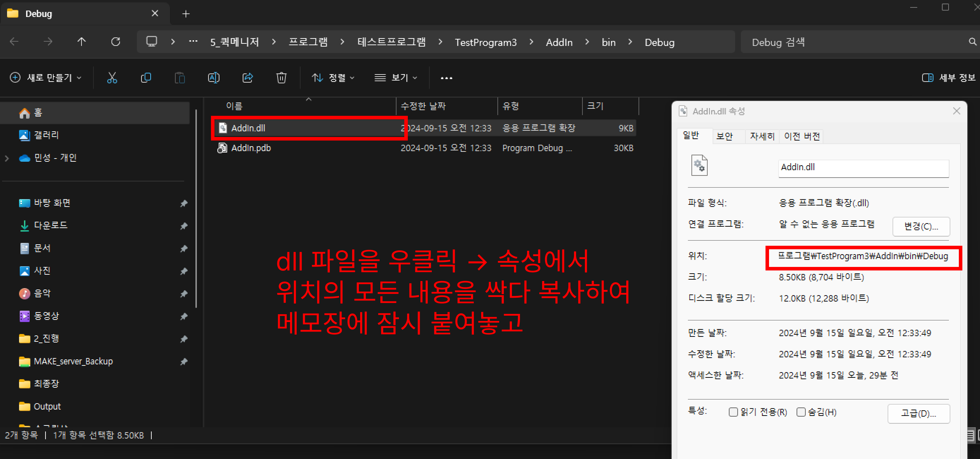Click pin icon next to MAKE_server_Backup
The width and height of the screenshot is (980, 459).
184,362
